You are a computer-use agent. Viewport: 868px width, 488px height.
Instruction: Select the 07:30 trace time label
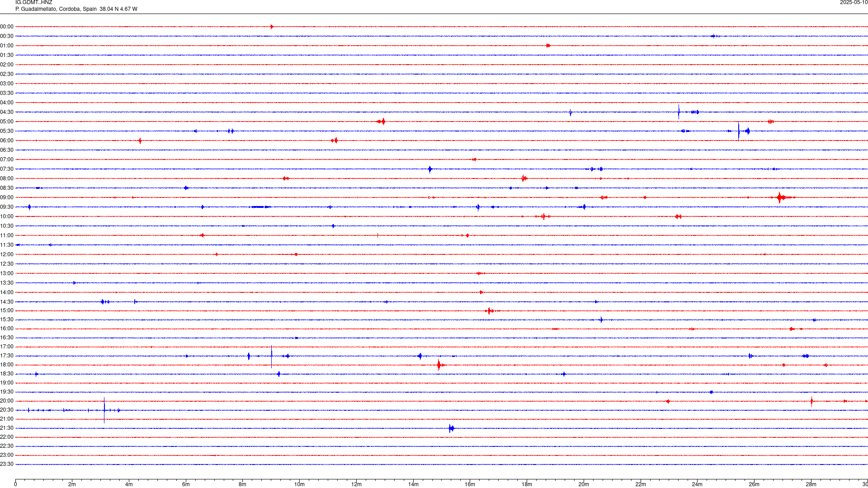pyautogui.click(x=7, y=169)
